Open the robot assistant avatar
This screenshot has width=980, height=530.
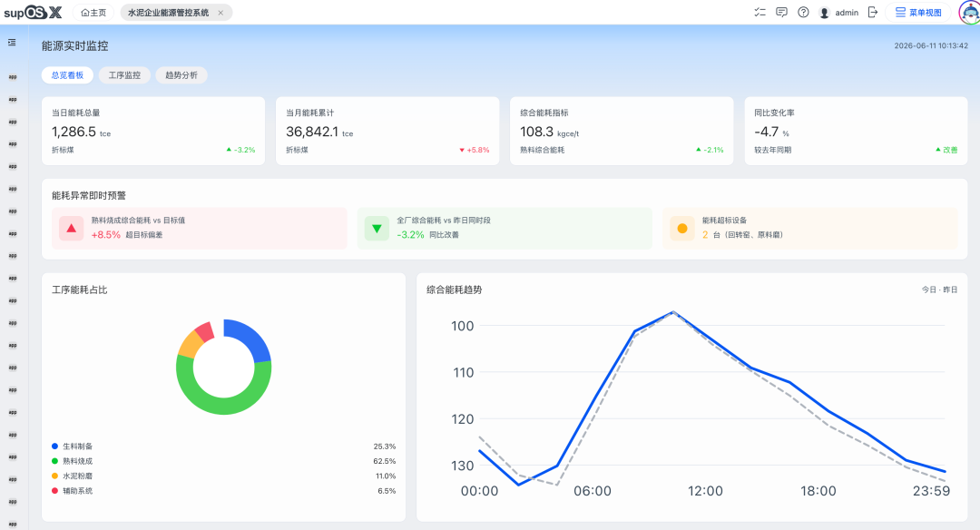pyautogui.click(x=969, y=13)
